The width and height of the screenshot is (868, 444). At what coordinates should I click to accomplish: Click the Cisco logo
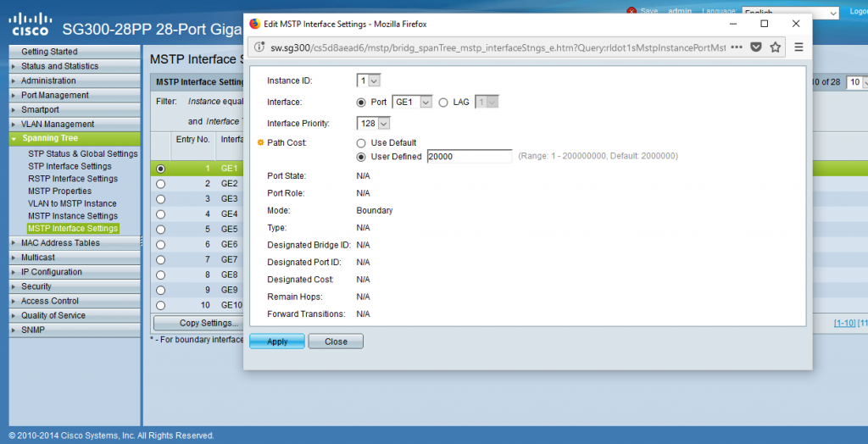point(31,24)
